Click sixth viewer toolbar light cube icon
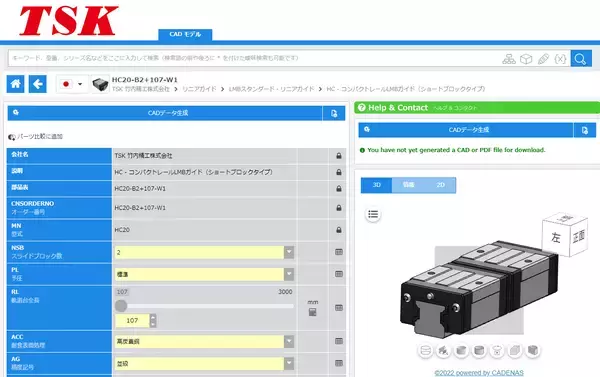600x377 pixels. click(515, 351)
